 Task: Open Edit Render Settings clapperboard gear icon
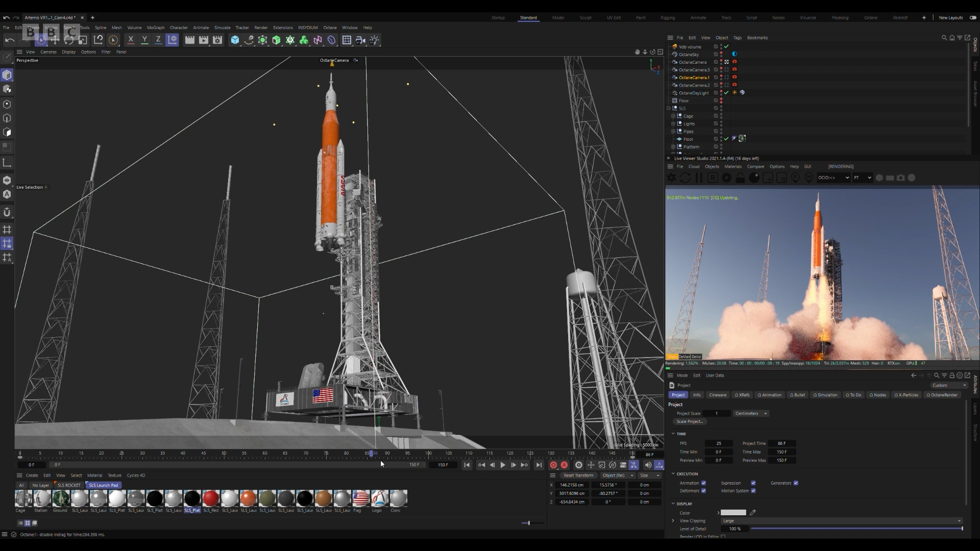[217, 40]
